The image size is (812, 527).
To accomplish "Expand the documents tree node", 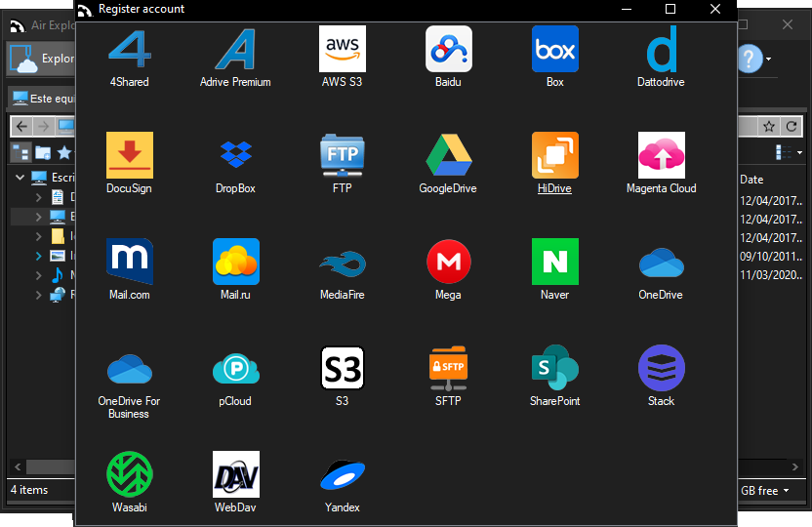I will [x=38, y=197].
